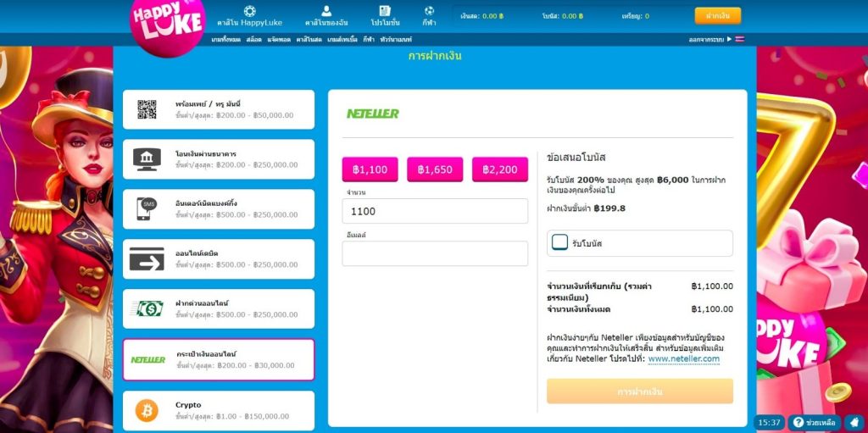Click ฿1,100.00 beside จำนวนเงินทั้งหมด
This screenshot has width=868, height=433.
(x=712, y=309)
